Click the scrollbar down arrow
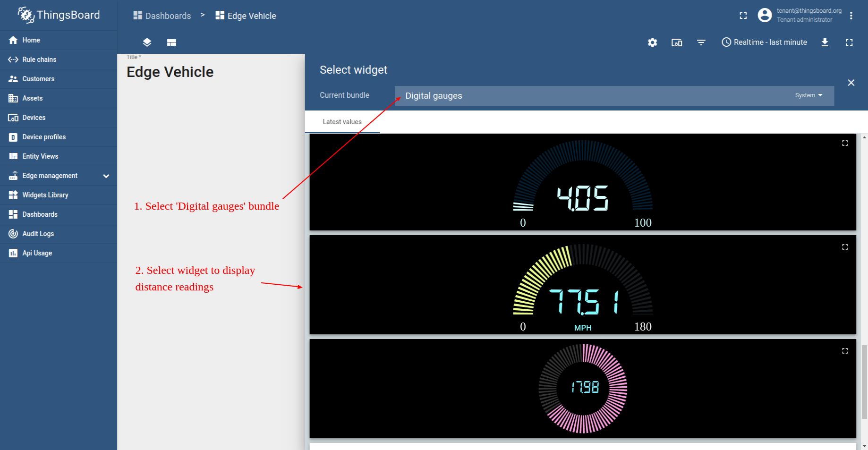 point(864,446)
